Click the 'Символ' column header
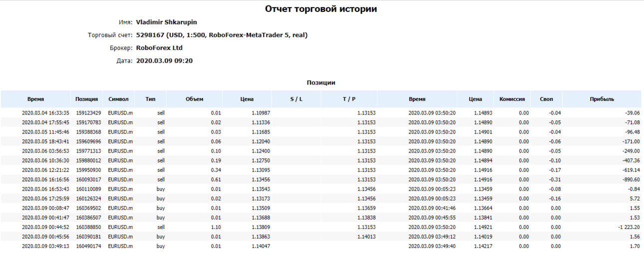Image resolution: width=644 pixels, height=258 pixels. (x=118, y=99)
